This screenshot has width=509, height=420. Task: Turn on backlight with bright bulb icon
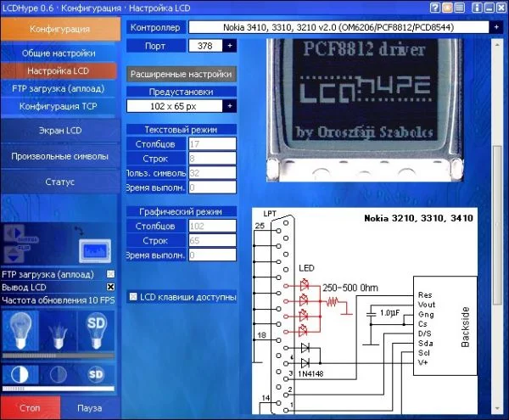click(x=20, y=330)
